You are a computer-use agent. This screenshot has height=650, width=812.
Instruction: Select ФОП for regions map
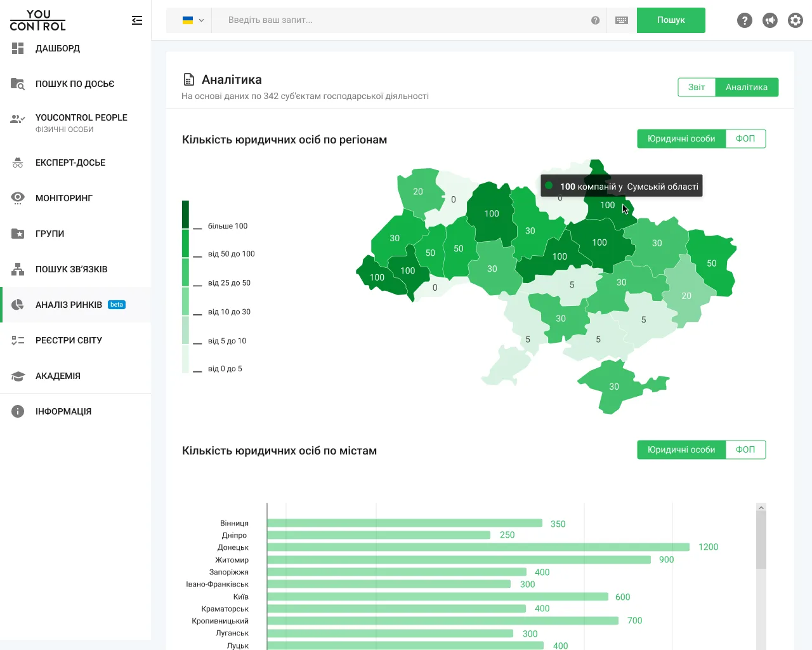[745, 138]
